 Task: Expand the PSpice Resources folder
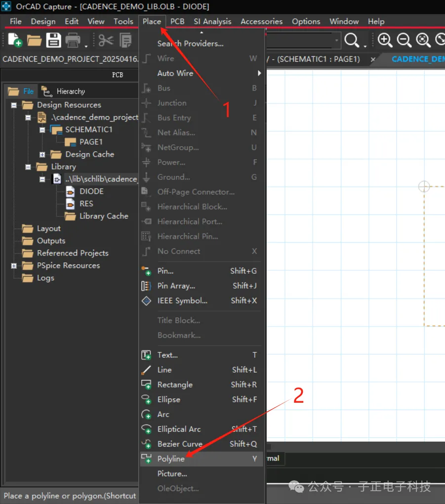pyautogui.click(x=14, y=266)
